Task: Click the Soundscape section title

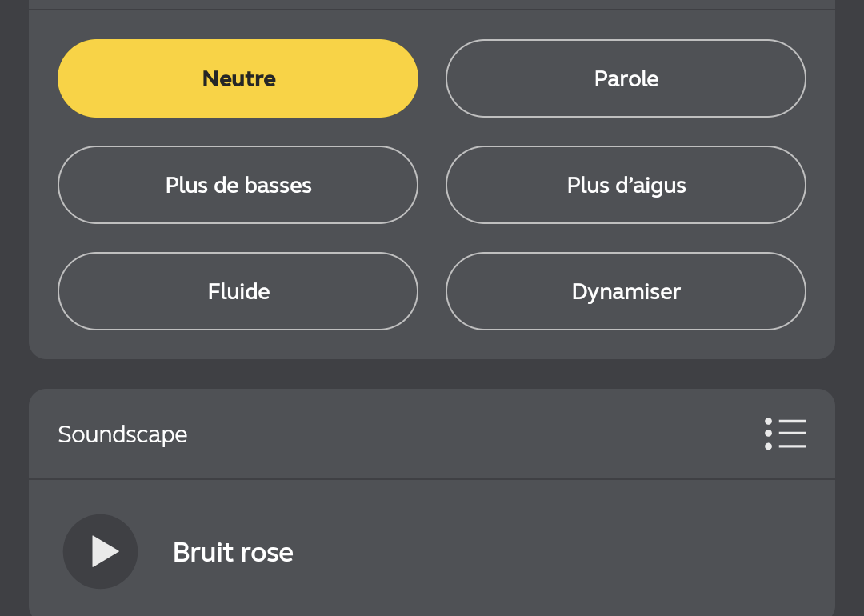Action: tap(123, 434)
